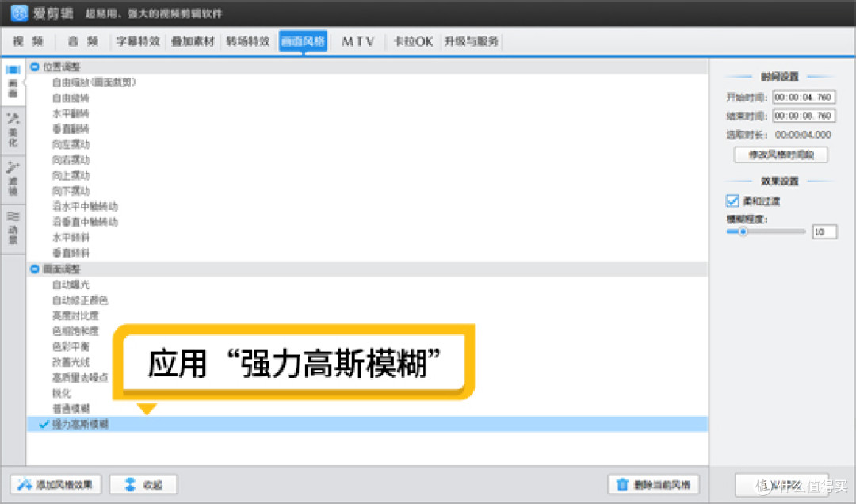
Task: Switch to the 字幕特效 tab
Action: pyautogui.click(x=138, y=41)
